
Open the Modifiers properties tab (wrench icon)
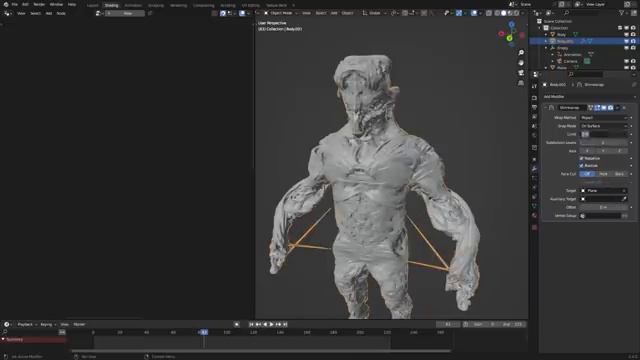pyautogui.click(x=534, y=169)
